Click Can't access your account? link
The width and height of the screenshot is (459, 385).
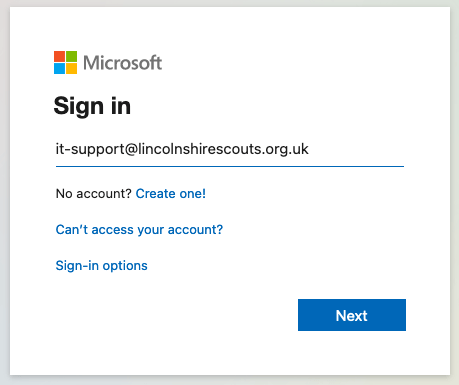(139, 230)
